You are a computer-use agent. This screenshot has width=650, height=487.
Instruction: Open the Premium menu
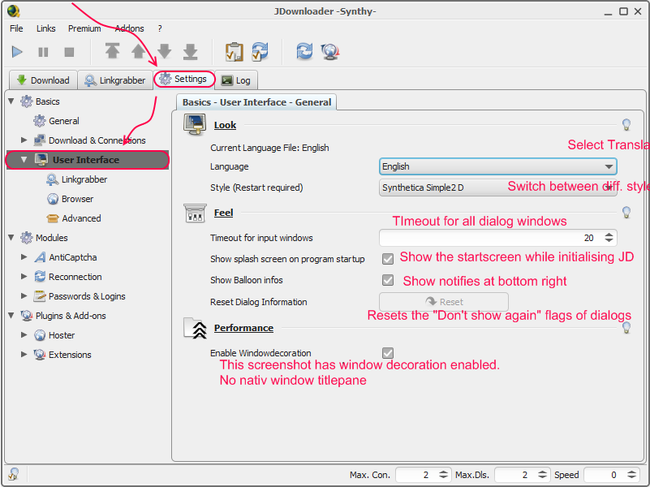pos(85,28)
